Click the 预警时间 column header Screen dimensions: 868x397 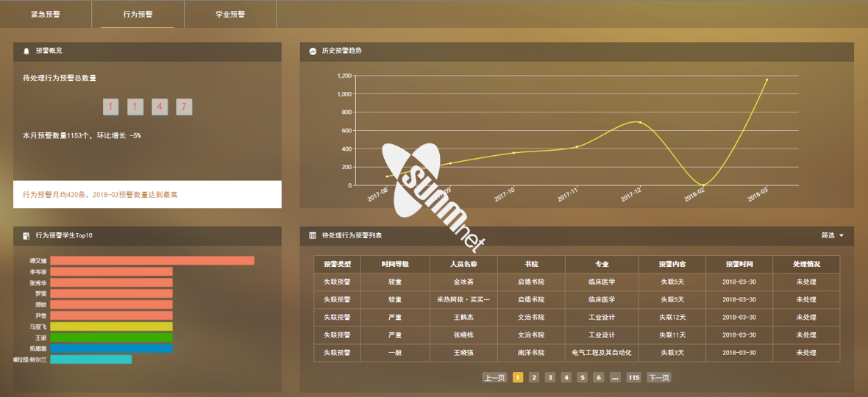[x=739, y=264]
